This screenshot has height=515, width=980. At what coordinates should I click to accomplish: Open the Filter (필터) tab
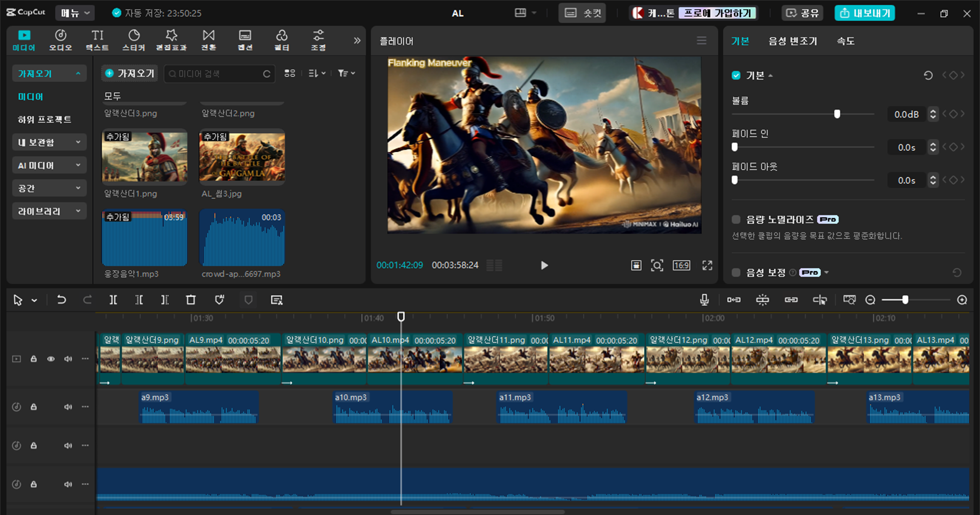[282, 40]
